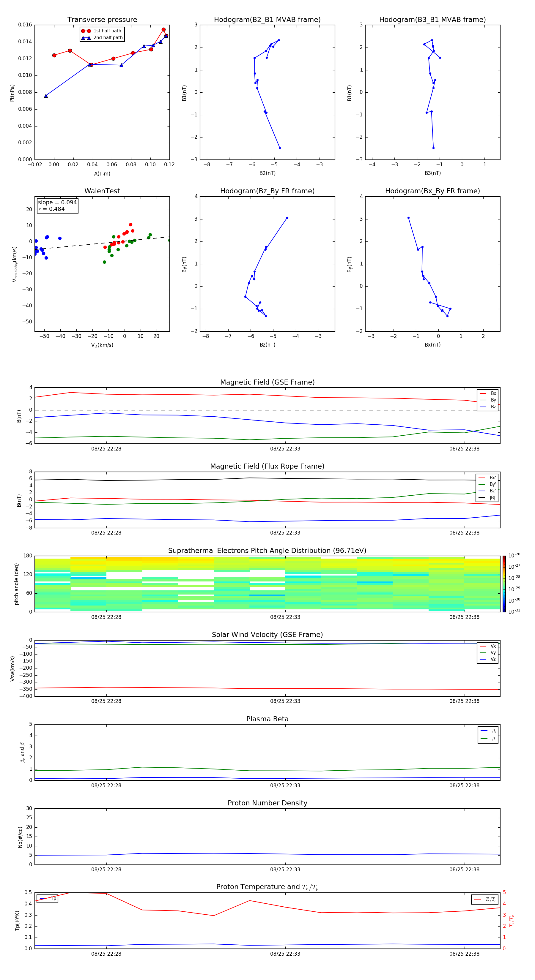Click "08/25 22:38" under Solar Wind Velocity plot
This screenshot has height=980, width=535.
(x=465, y=701)
